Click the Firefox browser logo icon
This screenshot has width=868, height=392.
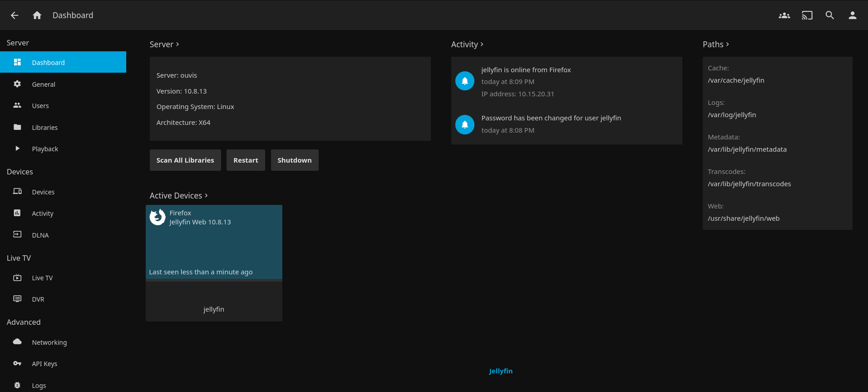[158, 217]
